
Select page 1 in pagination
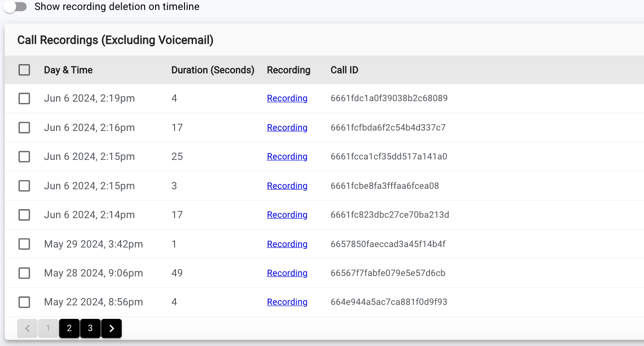coord(48,328)
